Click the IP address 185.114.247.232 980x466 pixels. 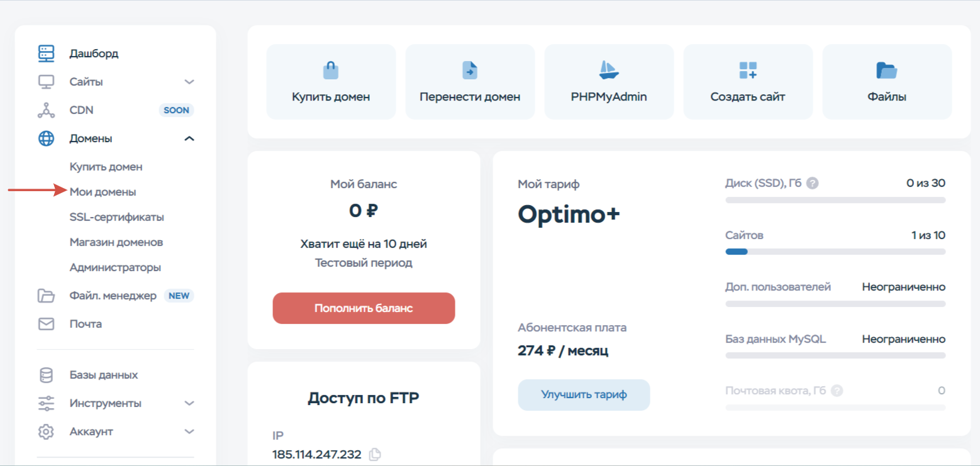click(x=317, y=455)
